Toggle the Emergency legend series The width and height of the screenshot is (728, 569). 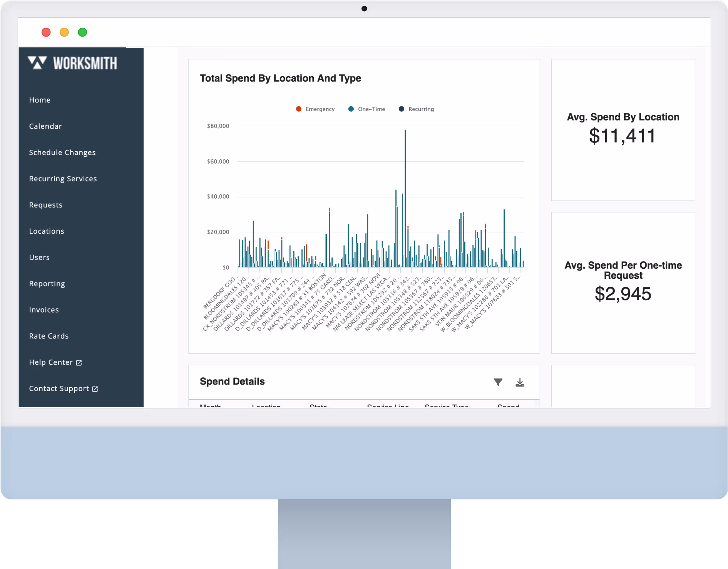315,109
